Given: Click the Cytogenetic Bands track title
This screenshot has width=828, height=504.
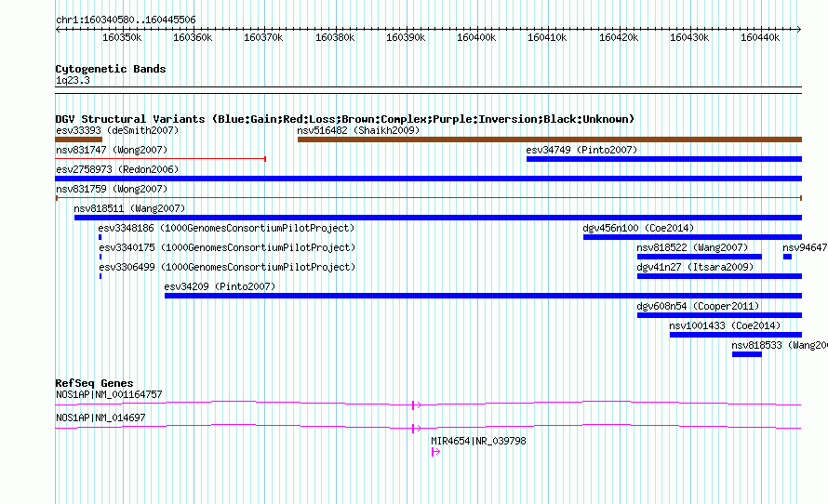Looking at the screenshot, I should (111, 69).
